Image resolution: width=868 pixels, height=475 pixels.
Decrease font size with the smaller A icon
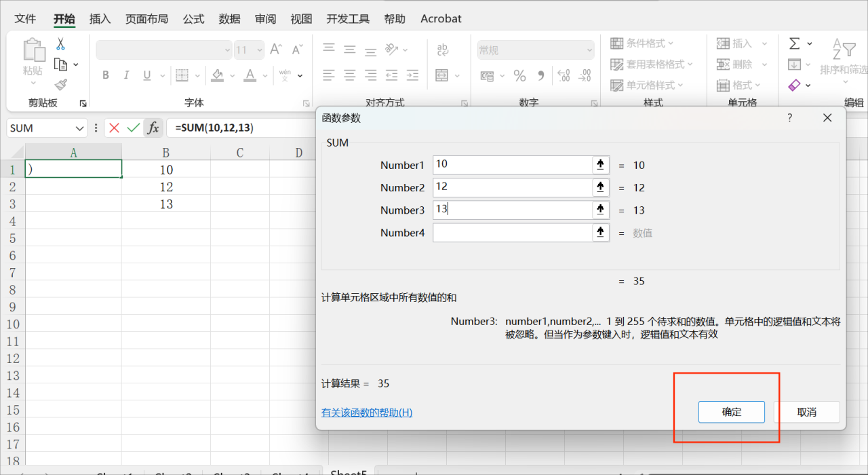(296, 50)
